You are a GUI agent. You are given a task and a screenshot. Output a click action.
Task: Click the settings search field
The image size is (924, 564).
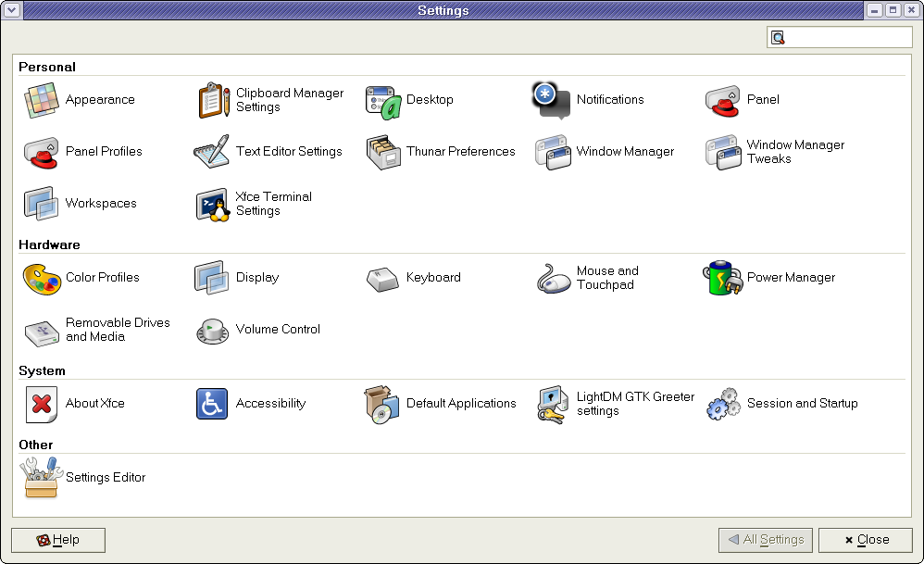pos(847,38)
